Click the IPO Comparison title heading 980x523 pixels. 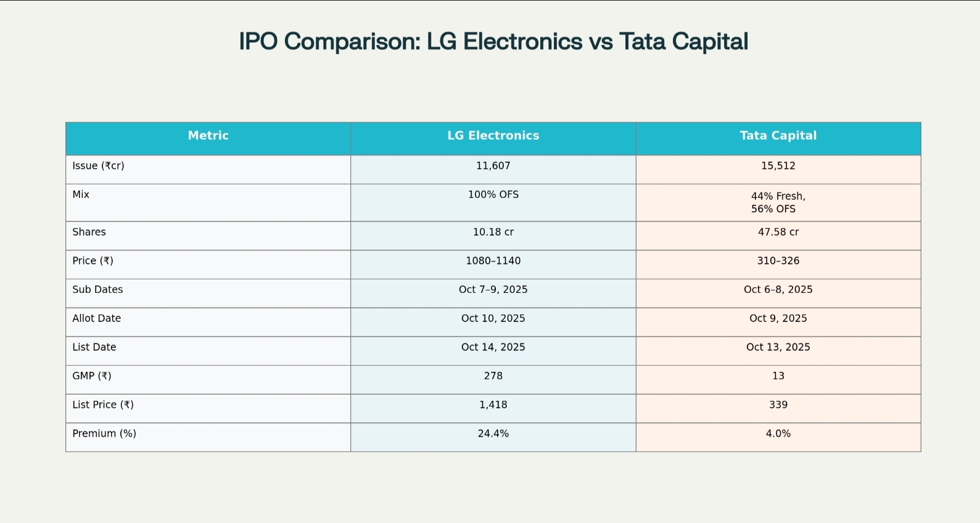(493, 41)
